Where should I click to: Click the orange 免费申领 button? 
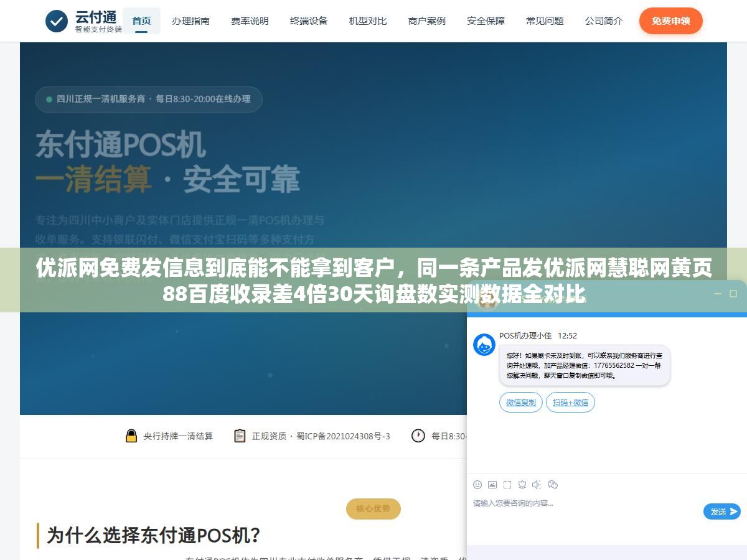point(670,21)
